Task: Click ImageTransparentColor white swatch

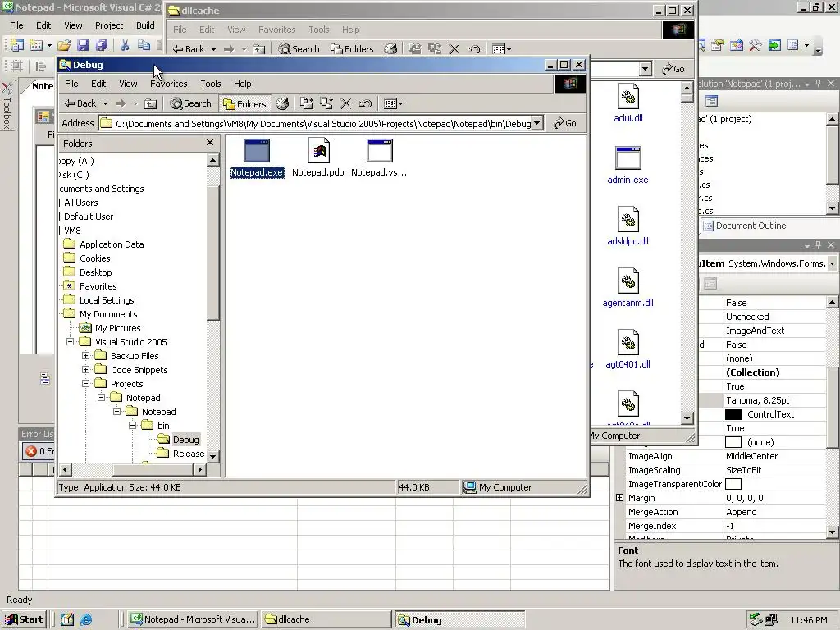Action: (x=733, y=484)
